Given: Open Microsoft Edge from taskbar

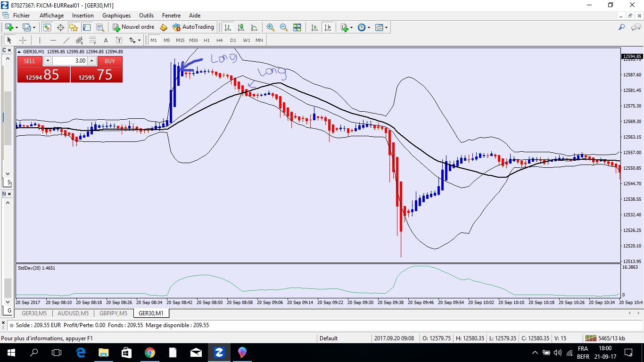Looking at the screenshot, I should (x=80, y=352).
